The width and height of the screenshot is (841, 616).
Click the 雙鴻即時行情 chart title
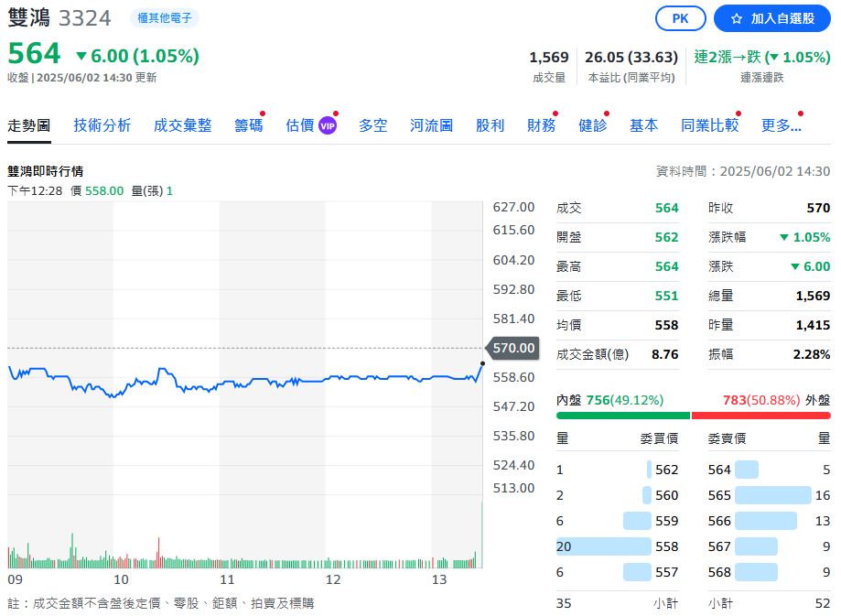click(x=46, y=171)
